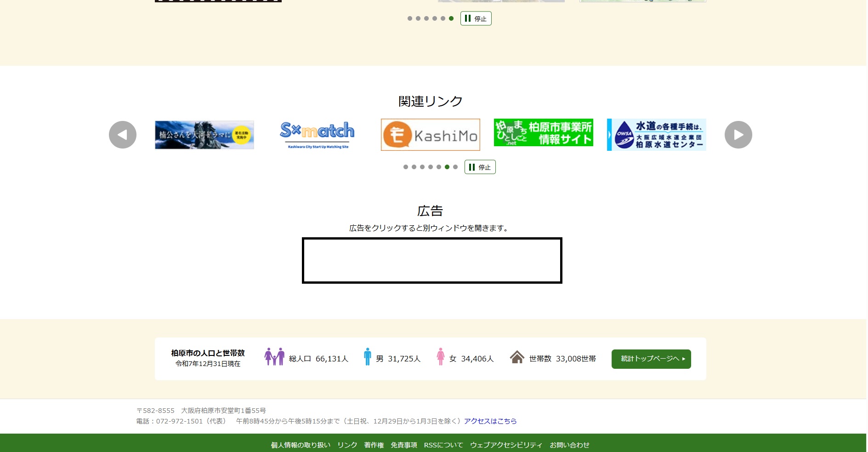This screenshot has height=452, width=868.
Task: Open the 楠公さんを大河ドラマに banner
Action: click(x=204, y=135)
